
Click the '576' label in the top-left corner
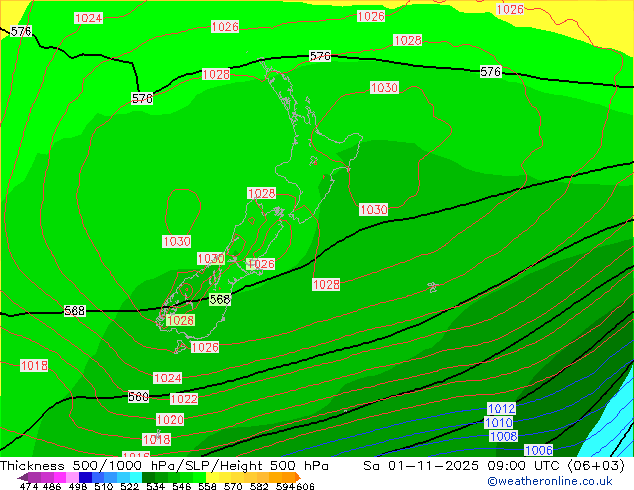pyautogui.click(x=21, y=31)
